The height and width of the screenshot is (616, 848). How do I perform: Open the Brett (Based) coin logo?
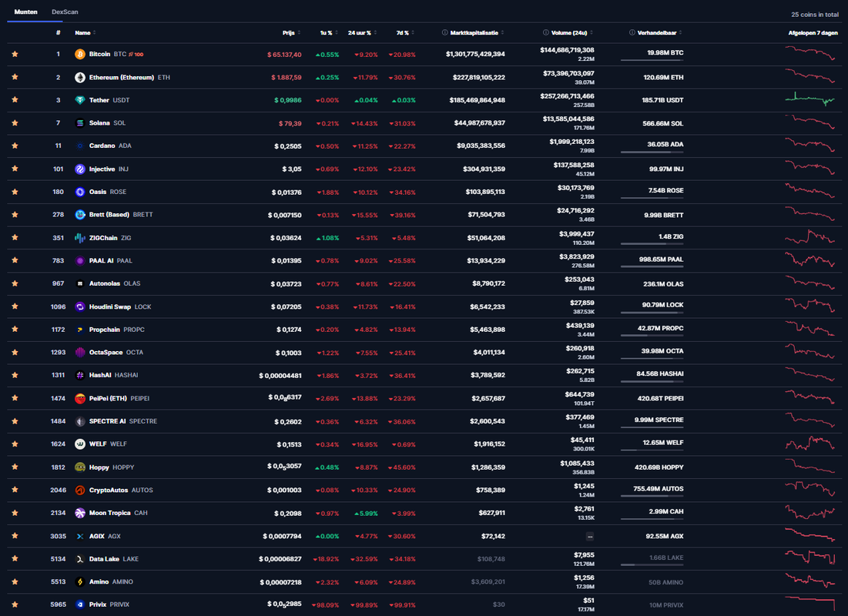tap(80, 215)
